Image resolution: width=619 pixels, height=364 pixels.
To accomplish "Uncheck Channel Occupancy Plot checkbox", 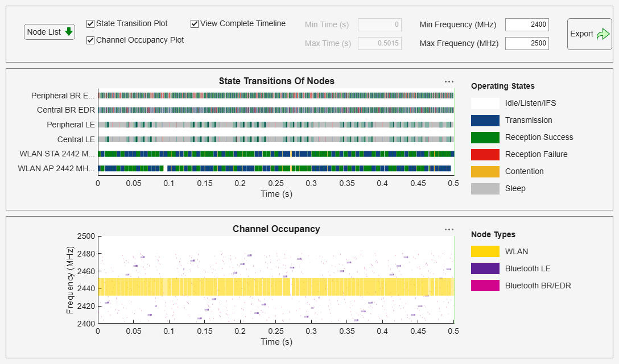I will 90,40.
